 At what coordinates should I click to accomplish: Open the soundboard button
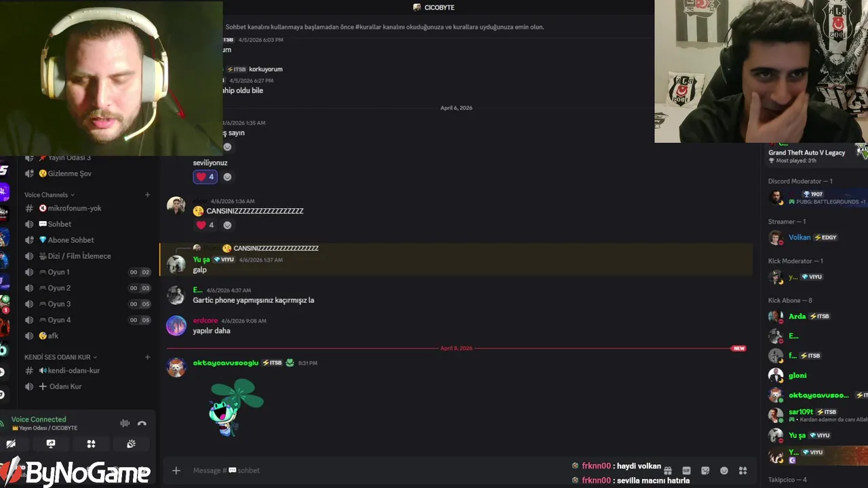[131, 444]
